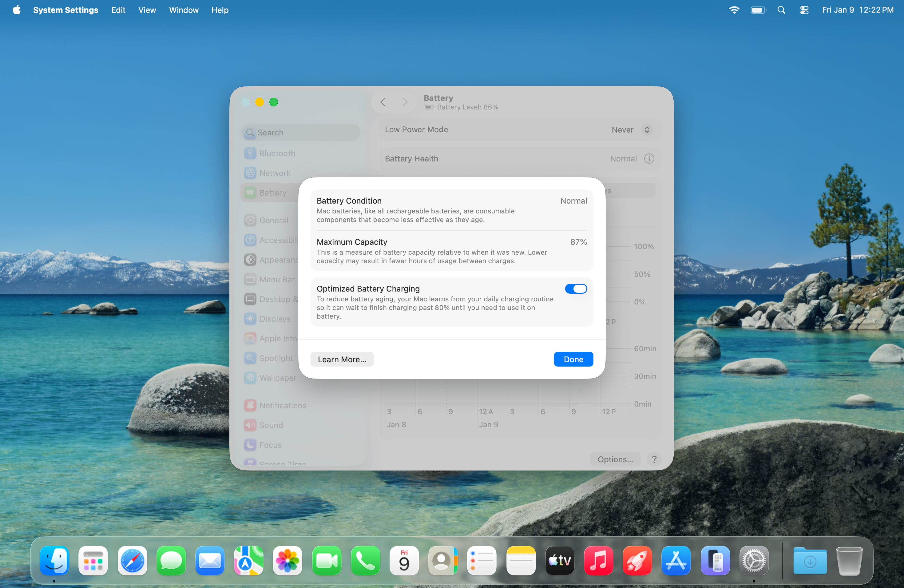This screenshot has height=588, width=904.
Task: Open the Apple menu
Action: point(16,10)
